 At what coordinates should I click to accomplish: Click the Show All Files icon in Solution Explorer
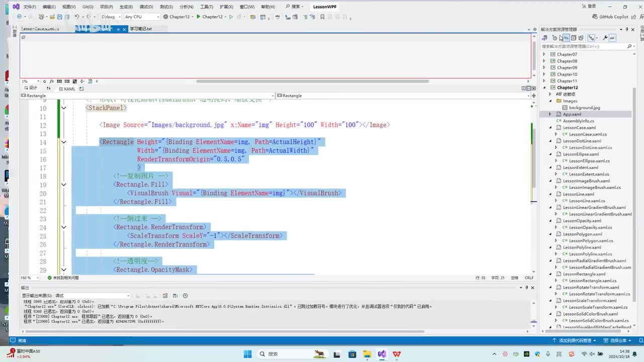pos(581,38)
